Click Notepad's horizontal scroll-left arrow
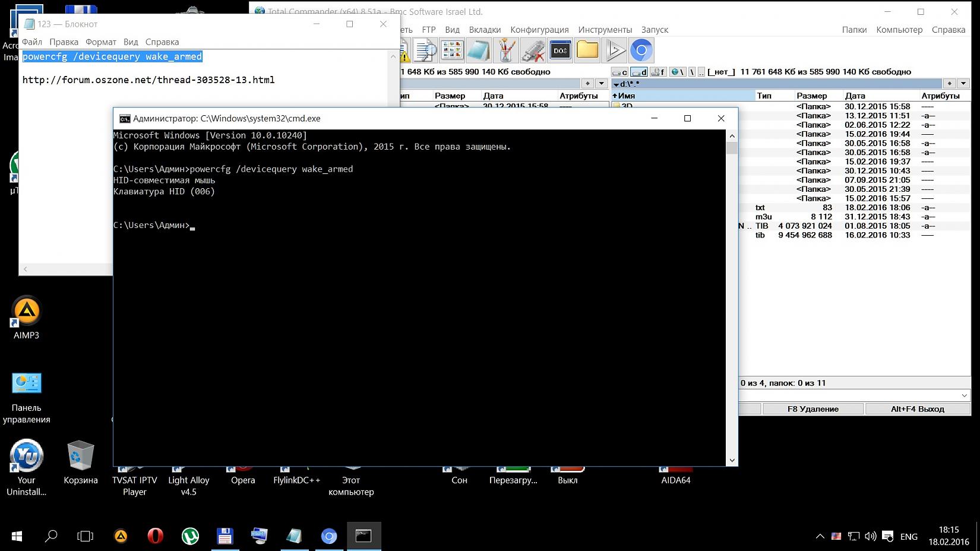The image size is (980, 551). [x=26, y=270]
